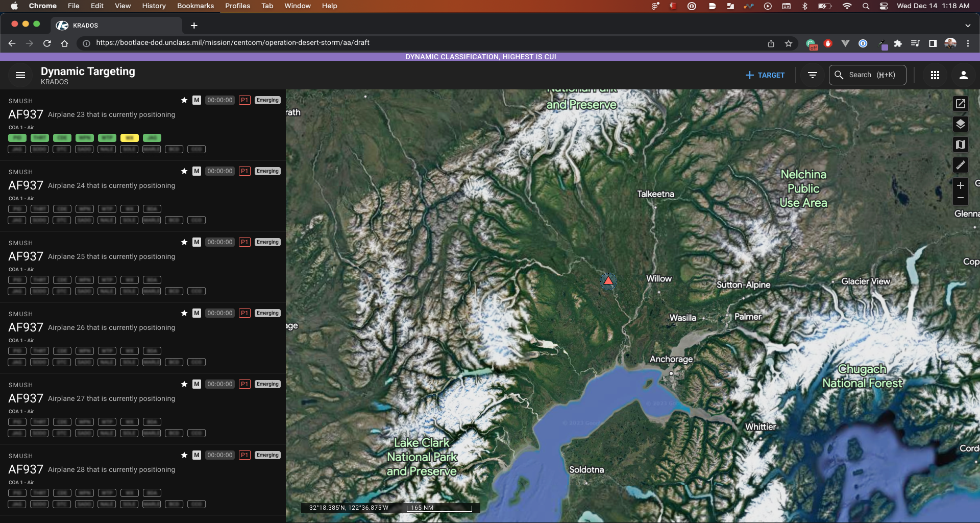Toggle favorite star on Airplane 25
The width and height of the screenshot is (980, 523).
184,242
